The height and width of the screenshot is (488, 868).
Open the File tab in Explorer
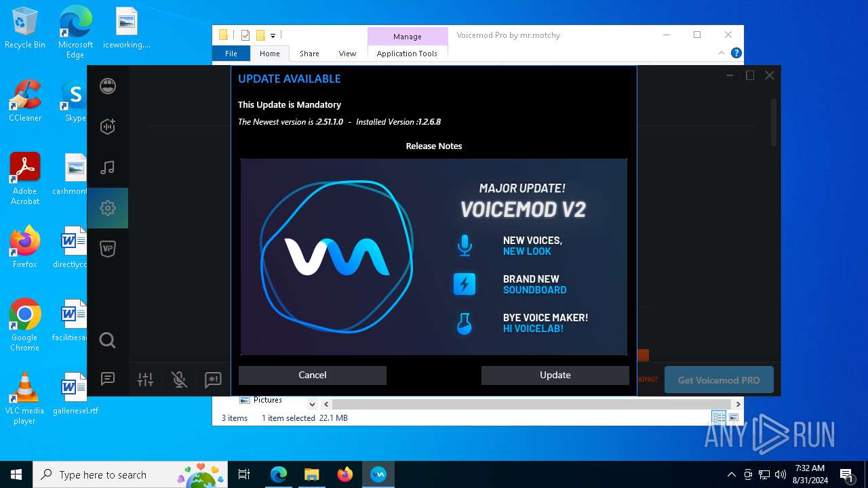231,54
